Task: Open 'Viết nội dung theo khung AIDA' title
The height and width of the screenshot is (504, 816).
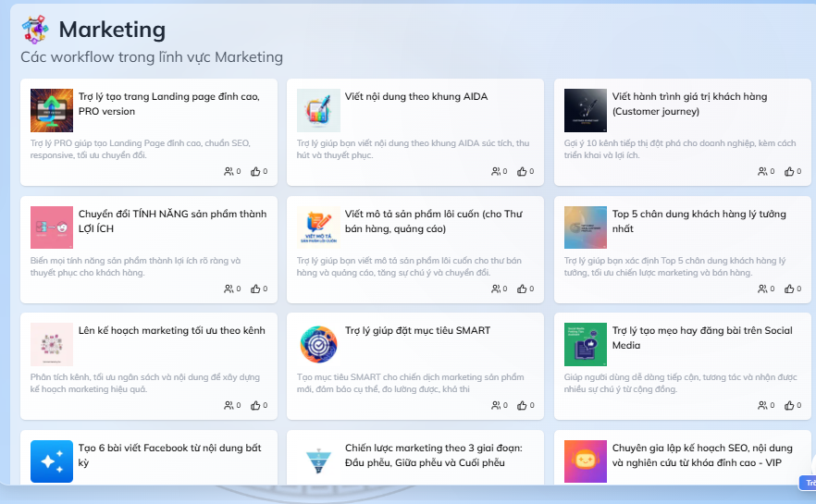Action: click(x=415, y=96)
